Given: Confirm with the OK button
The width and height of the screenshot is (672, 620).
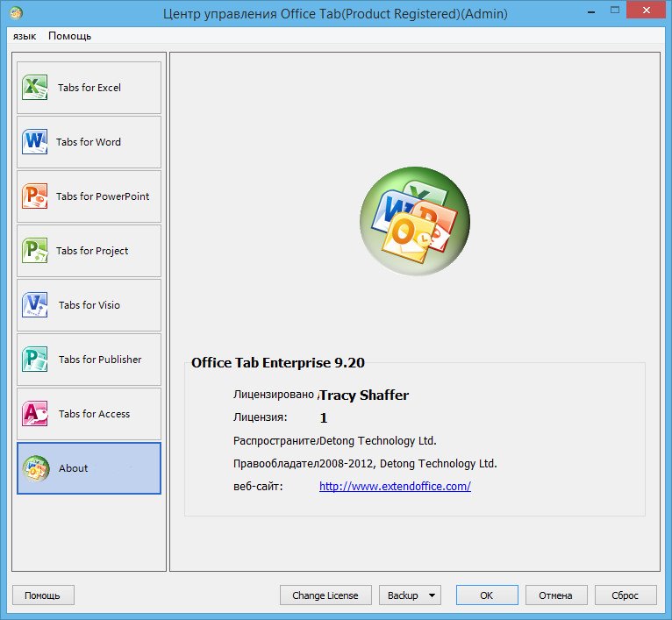Looking at the screenshot, I should tap(487, 595).
